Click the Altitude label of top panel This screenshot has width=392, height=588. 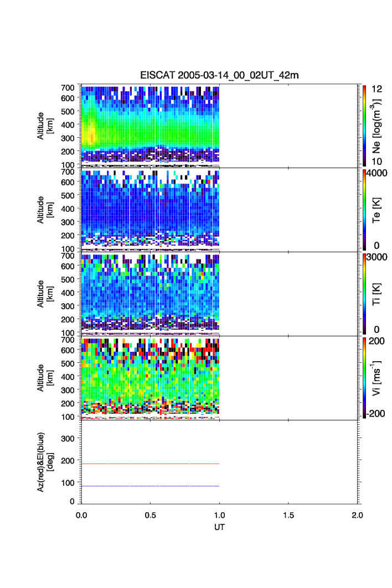click(x=44, y=126)
